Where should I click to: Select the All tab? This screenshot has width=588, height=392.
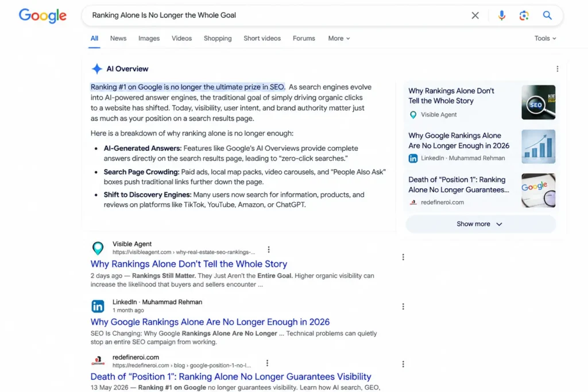(94, 38)
